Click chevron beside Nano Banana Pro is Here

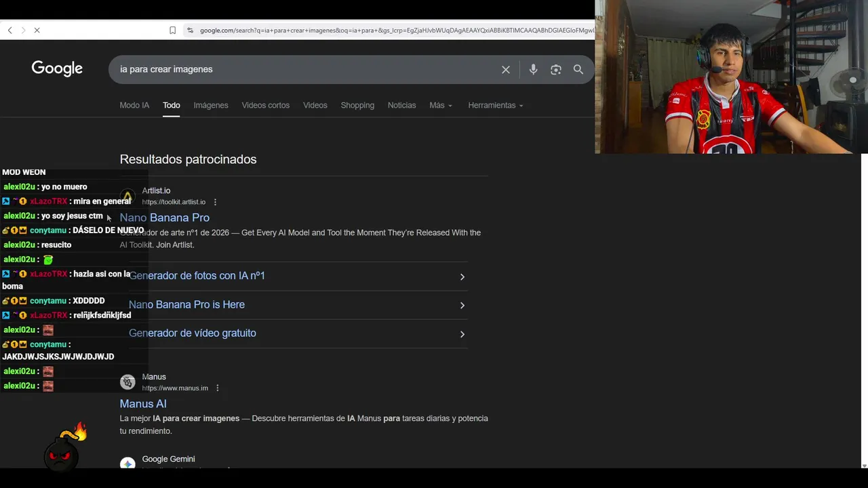[x=462, y=305]
